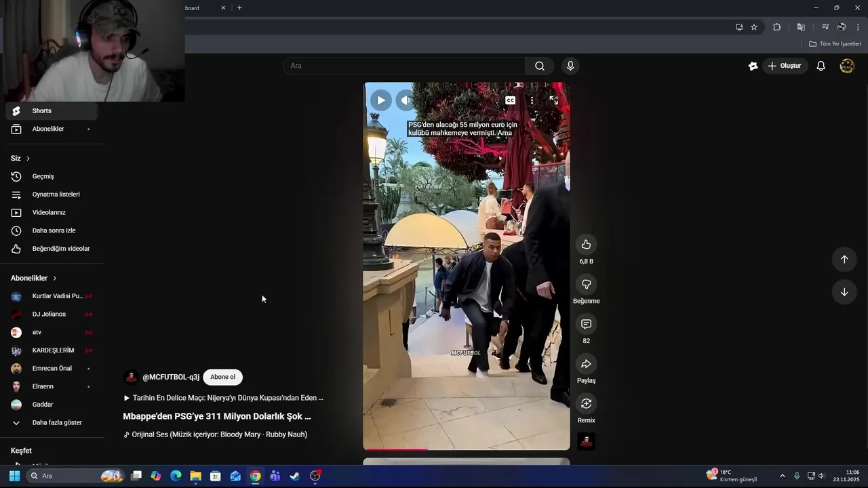
Task: Start voice search with the microphone icon
Action: pyautogui.click(x=570, y=66)
